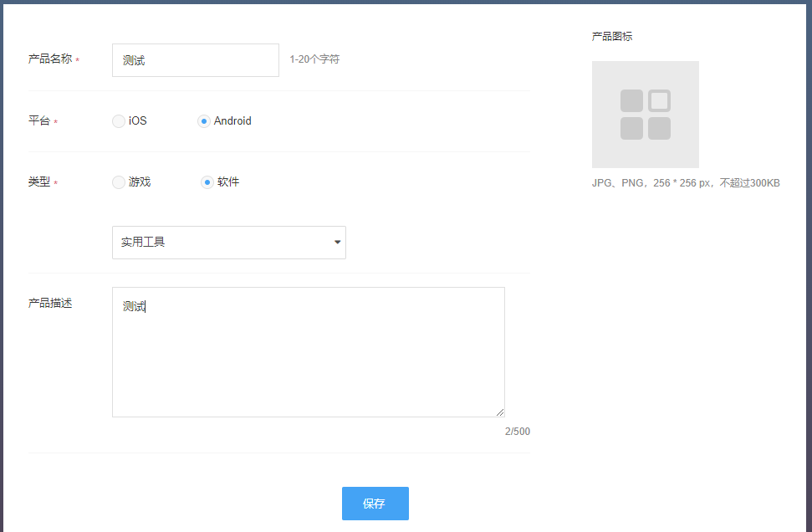Open the image uploader via the gray app icon
Image resolution: width=812 pixels, height=532 pixels.
pyautogui.click(x=645, y=114)
